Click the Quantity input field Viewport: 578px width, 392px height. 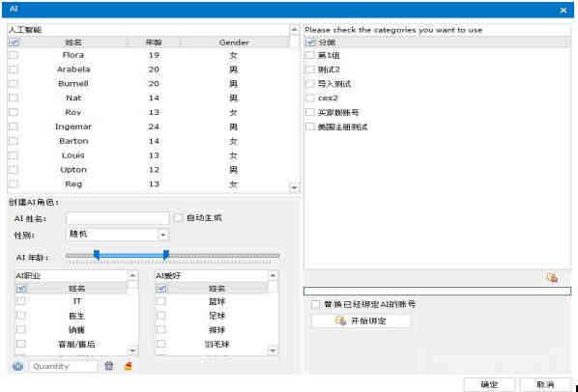pyautogui.click(x=64, y=366)
